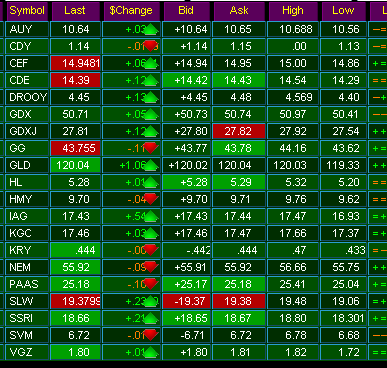
Task: Click the Low value 119.33
Action: pyautogui.click(x=343, y=165)
